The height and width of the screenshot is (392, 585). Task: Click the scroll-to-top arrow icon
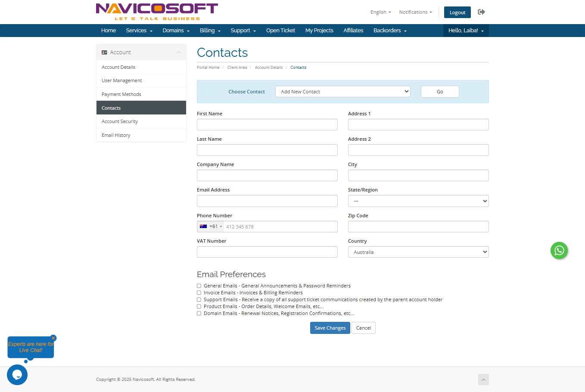(x=483, y=380)
